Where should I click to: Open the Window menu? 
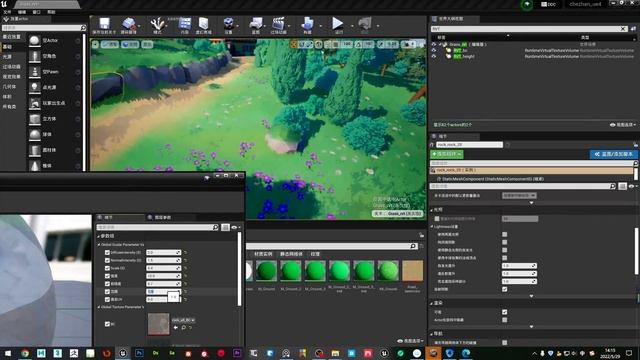coord(36,12)
